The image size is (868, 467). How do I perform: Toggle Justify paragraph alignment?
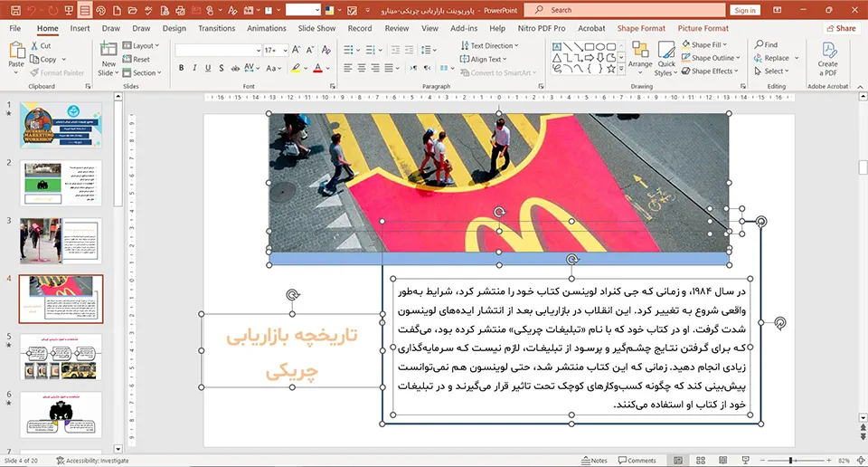[389, 68]
